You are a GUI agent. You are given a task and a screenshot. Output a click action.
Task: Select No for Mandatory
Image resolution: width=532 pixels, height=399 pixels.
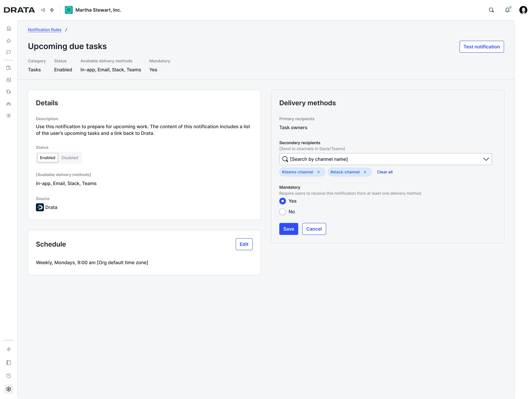(x=283, y=212)
